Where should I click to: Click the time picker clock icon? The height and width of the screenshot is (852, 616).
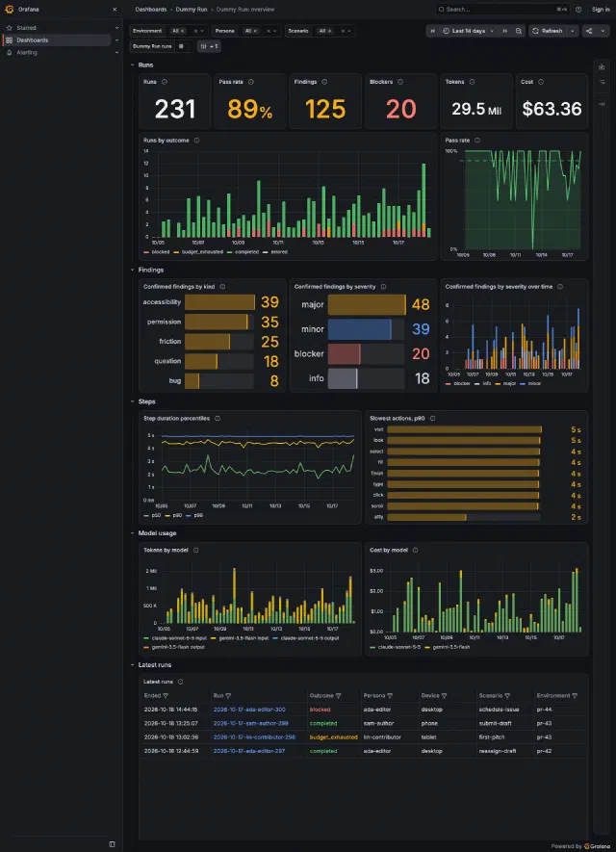(446, 31)
